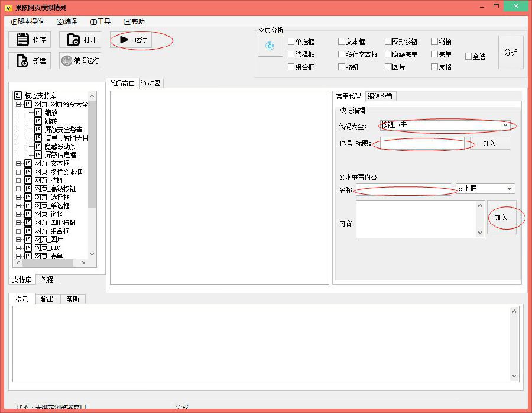Click 加入 next to 序号_标题 field
The image size is (532, 413).
click(489, 143)
